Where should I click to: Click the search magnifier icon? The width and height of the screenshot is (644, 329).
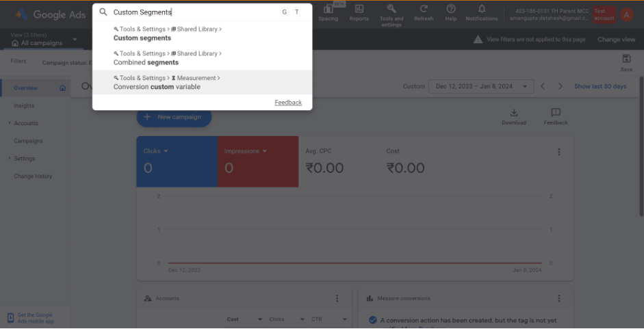tap(103, 12)
